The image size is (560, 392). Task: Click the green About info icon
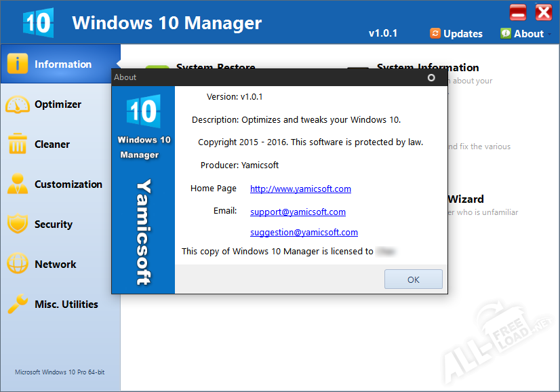tap(506, 33)
